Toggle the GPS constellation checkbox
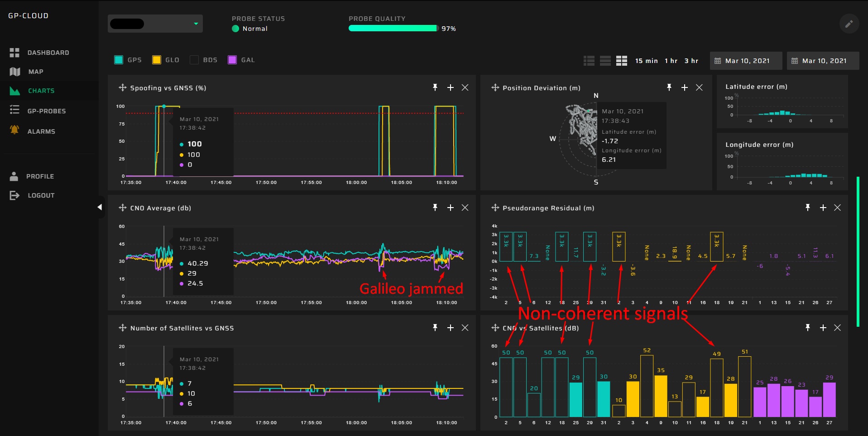Viewport: 868px width, 436px height. 119,60
